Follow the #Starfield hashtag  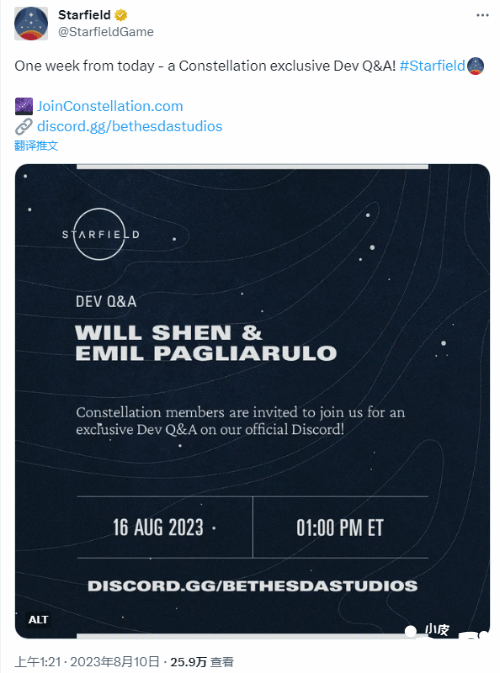[x=432, y=66]
